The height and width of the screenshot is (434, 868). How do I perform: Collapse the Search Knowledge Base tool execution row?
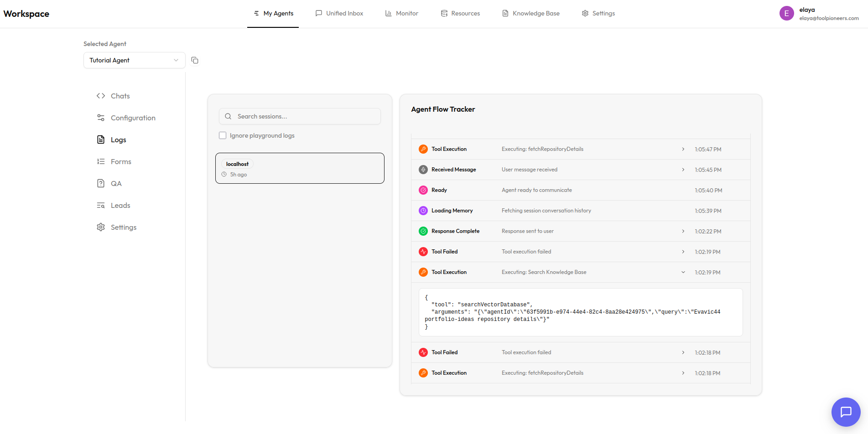[683, 272]
